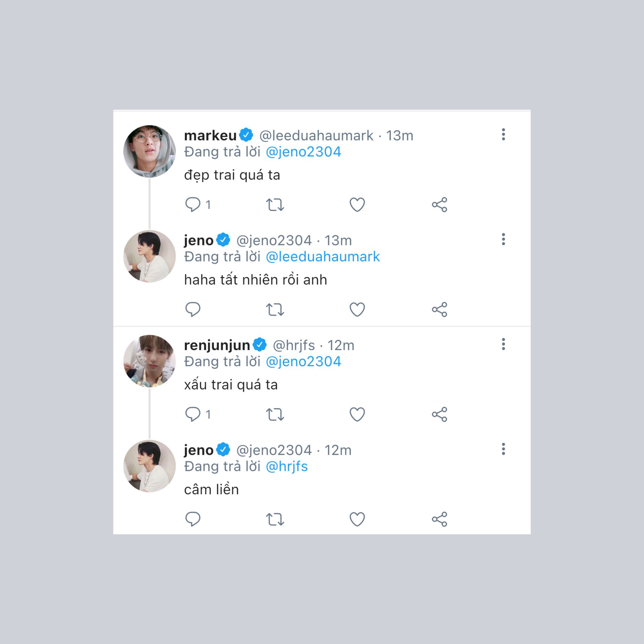Reply to markeu's tweet "đẹp trai quá ta"
The width and height of the screenshot is (644, 644).
(x=193, y=204)
